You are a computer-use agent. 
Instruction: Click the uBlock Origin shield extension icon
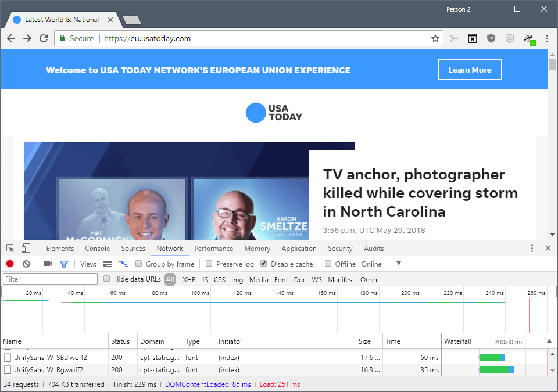tap(491, 38)
